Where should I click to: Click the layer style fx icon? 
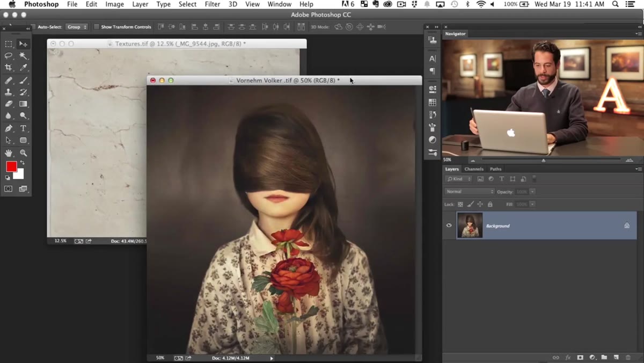tap(568, 358)
